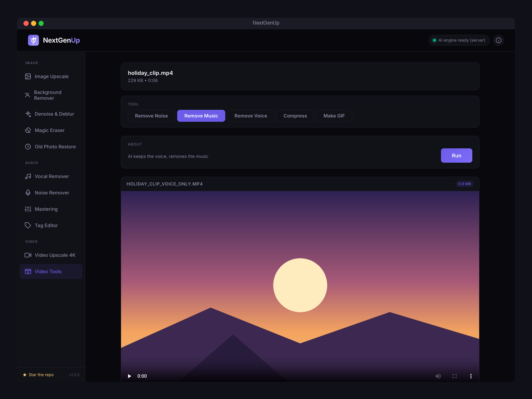Viewport: 532px width, 399px height.
Task: Click the Vocal Remover music note icon
Action: pyautogui.click(x=28, y=176)
